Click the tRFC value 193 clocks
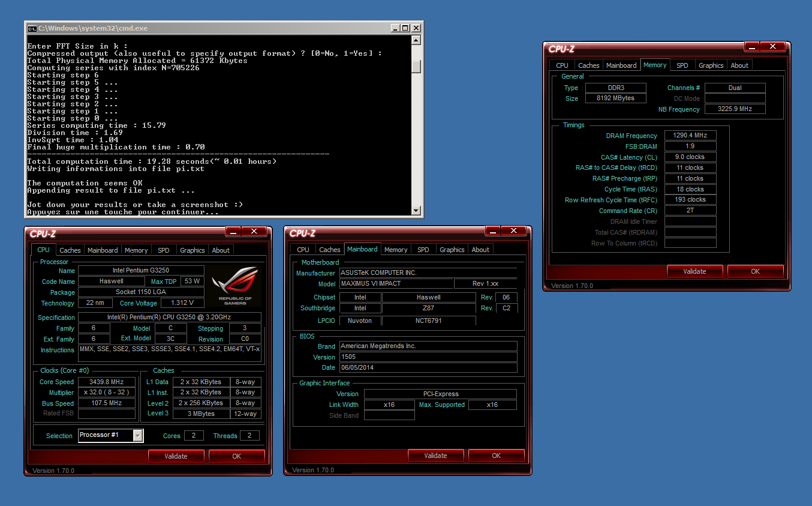812x506 pixels. pyautogui.click(x=690, y=200)
